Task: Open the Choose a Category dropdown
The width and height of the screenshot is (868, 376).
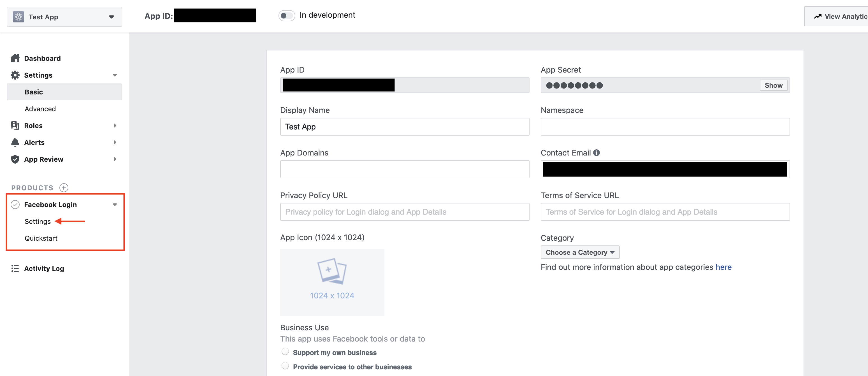Action: [580, 252]
